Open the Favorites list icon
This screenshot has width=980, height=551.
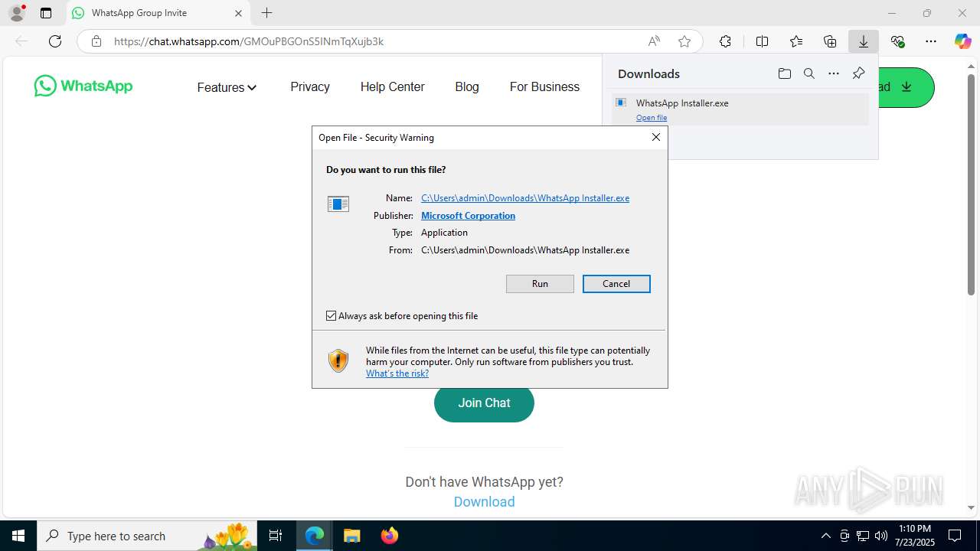point(796,41)
